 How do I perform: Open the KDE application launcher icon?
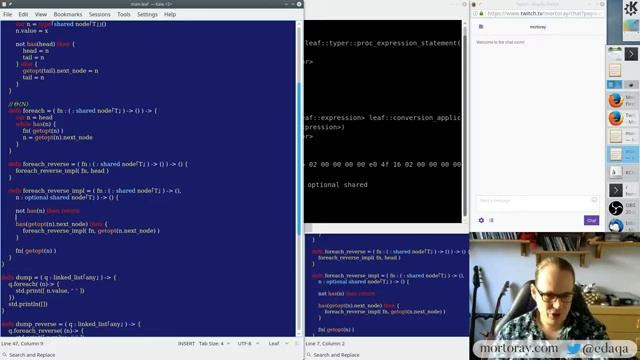coord(631,8)
